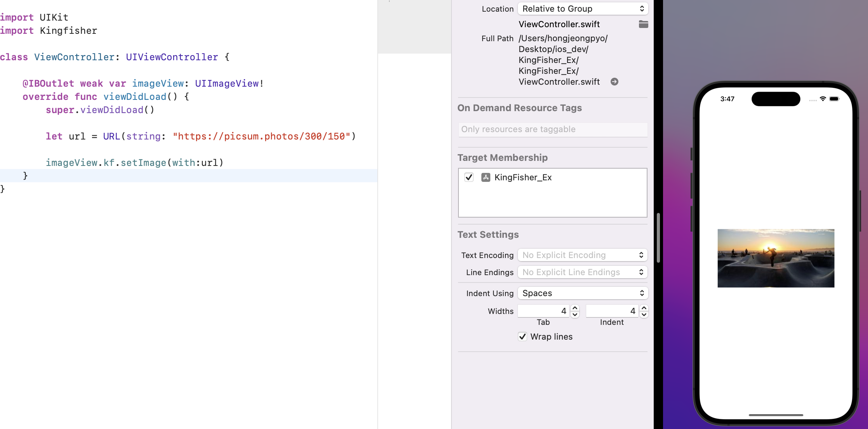Toggle the Wrap lines checkbox
The width and height of the screenshot is (868, 429).
point(523,337)
